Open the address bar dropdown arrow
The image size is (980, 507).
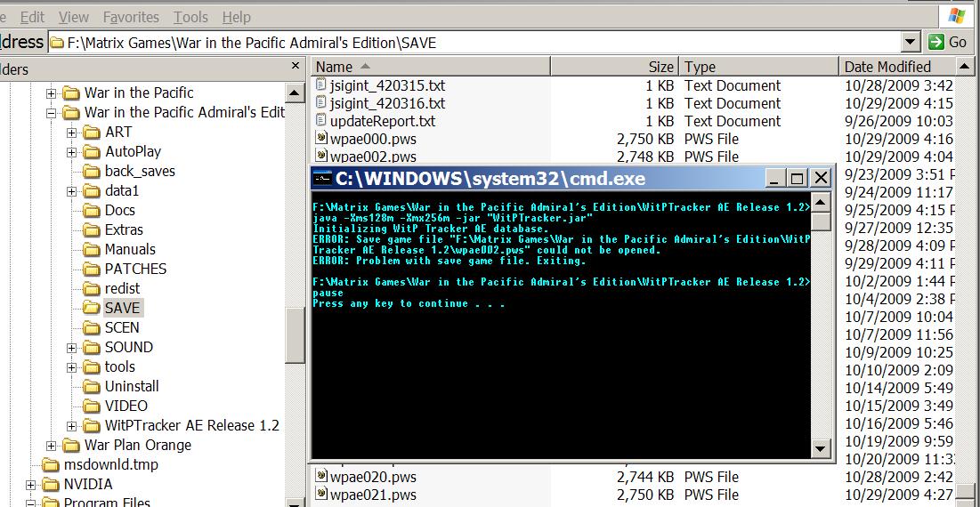point(911,43)
